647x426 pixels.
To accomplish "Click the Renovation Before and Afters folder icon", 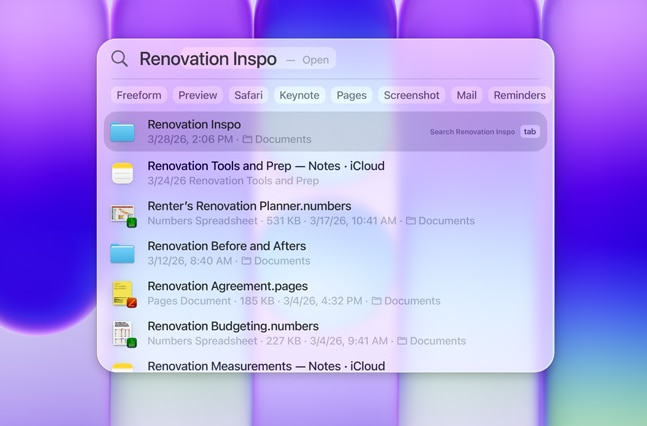I will click(x=123, y=253).
